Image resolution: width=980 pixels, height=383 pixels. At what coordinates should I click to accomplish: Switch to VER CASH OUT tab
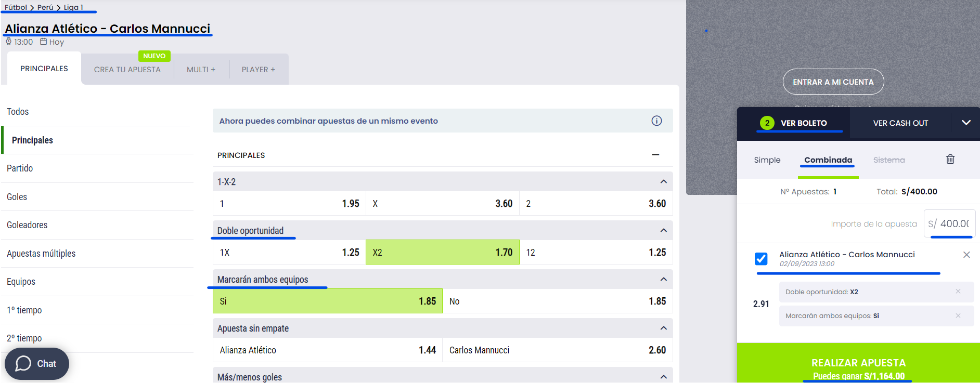point(900,123)
